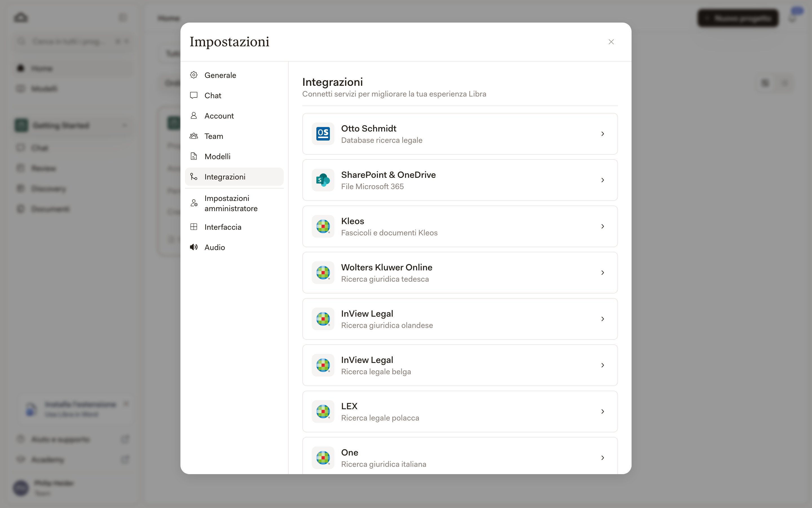
Task: Click the Wolters Kluwer Online logo
Action: [323, 273]
